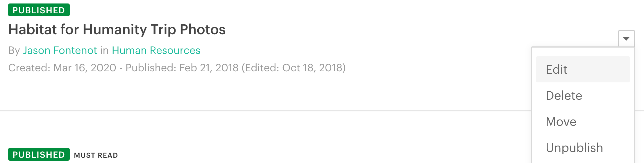This screenshot has width=644, height=163.
Task: Click the highlighted Edit row background
Action: point(583,69)
